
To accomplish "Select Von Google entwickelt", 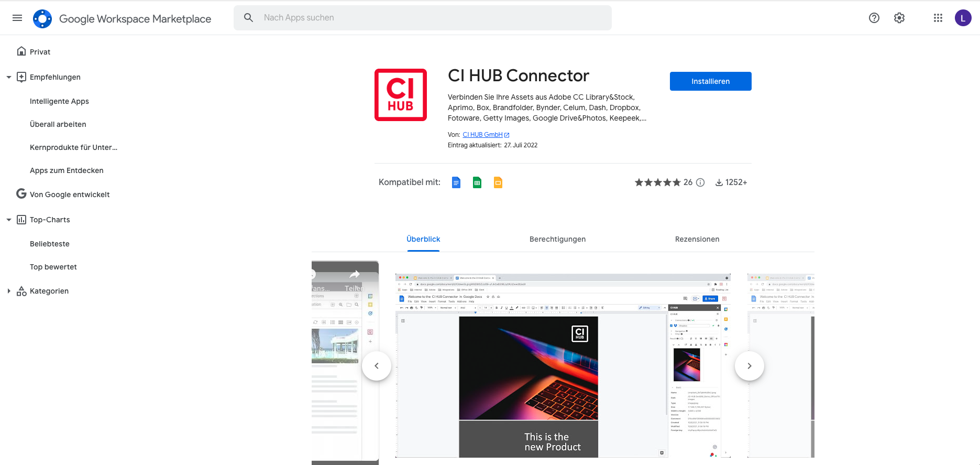I will (x=70, y=194).
